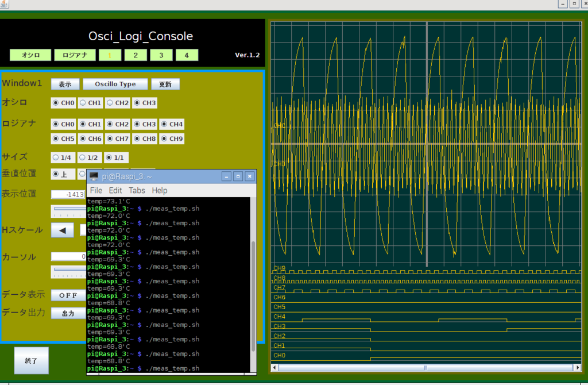Maximize the pi@Raspi_3 terminal window

238,176
